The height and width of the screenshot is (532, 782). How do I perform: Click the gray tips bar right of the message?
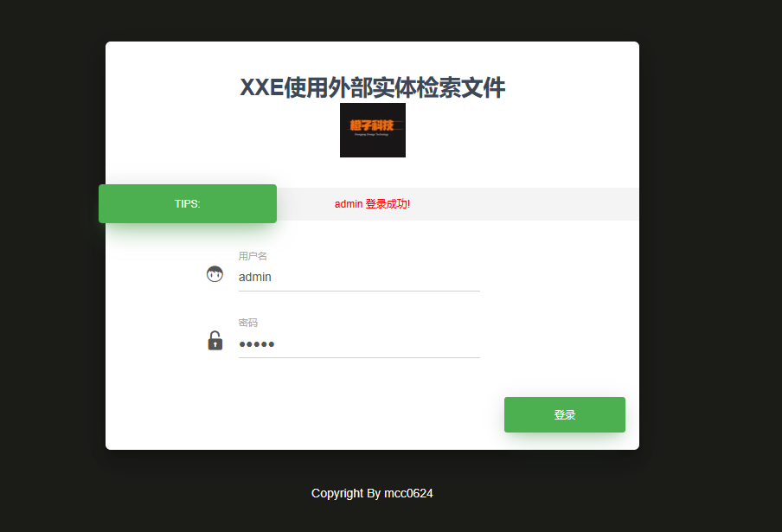[x=523, y=204]
